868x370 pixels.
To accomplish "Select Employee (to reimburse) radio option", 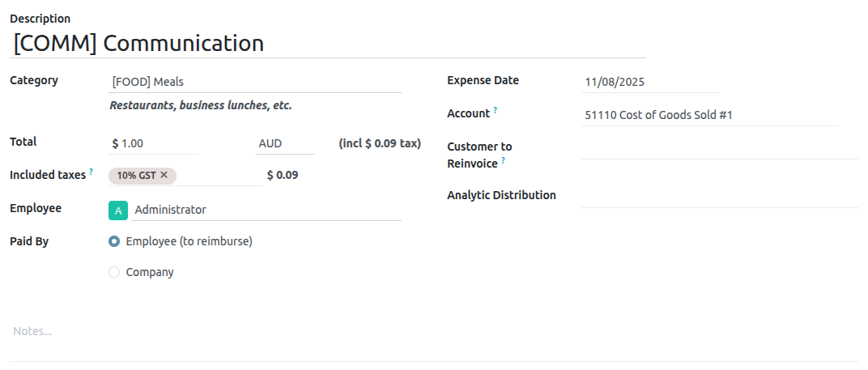I will (x=114, y=241).
